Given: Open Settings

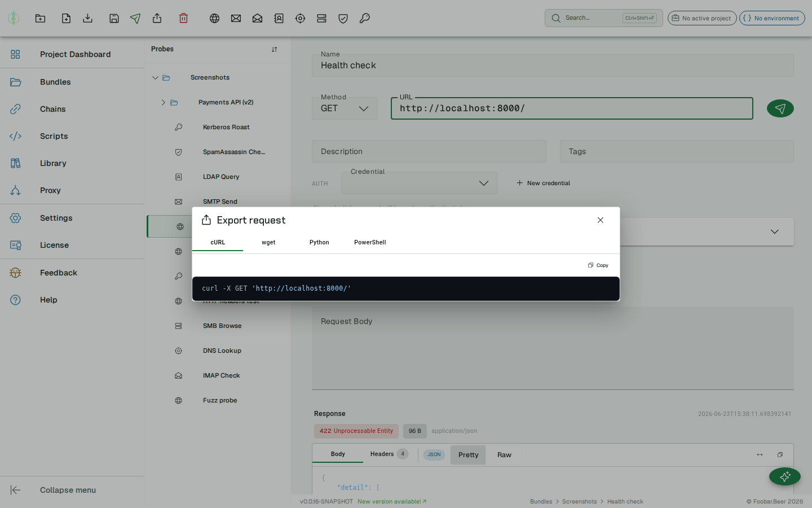Looking at the screenshot, I should point(72,218).
